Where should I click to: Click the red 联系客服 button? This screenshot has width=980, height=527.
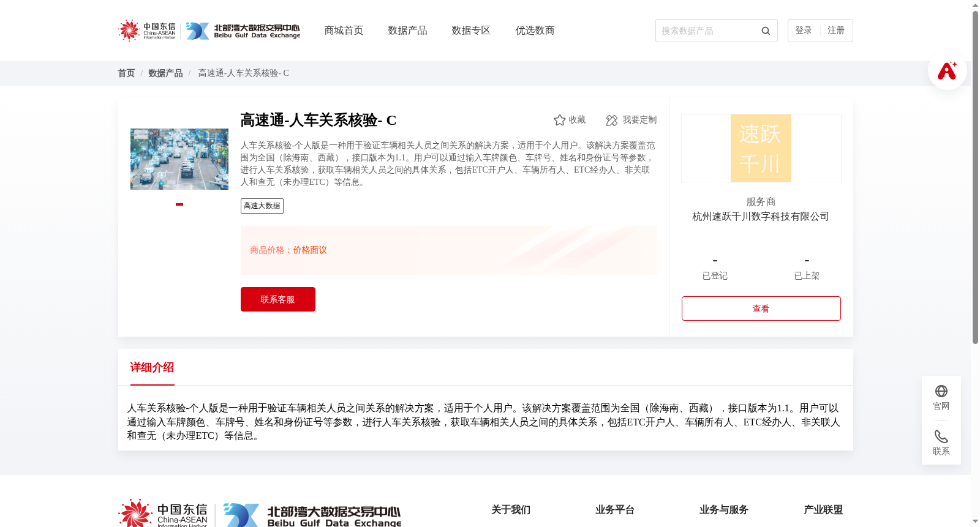(278, 299)
